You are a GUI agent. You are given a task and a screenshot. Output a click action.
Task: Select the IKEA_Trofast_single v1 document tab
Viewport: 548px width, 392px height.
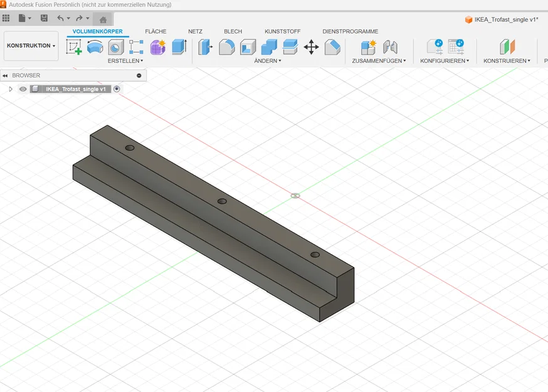click(x=502, y=19)
